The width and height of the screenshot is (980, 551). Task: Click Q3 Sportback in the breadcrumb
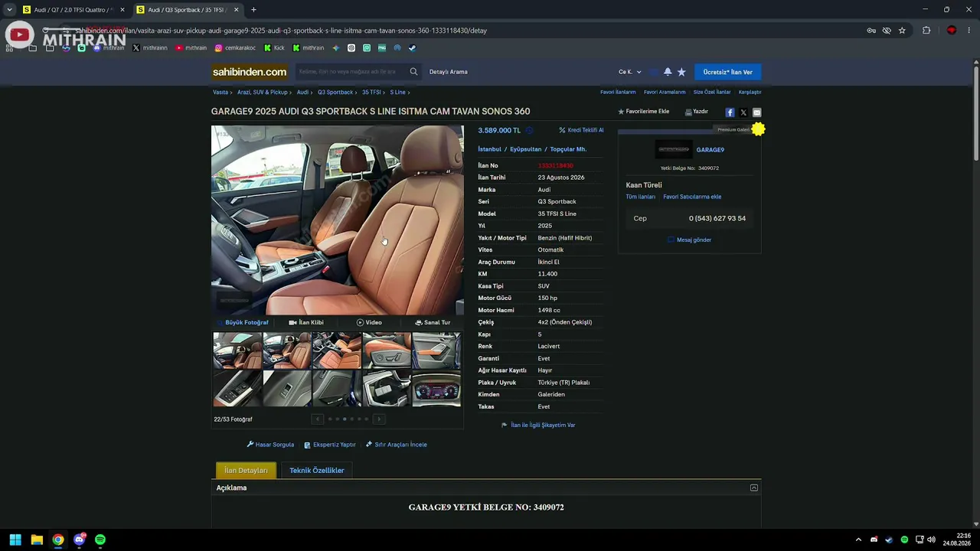[x=335, y=93]
